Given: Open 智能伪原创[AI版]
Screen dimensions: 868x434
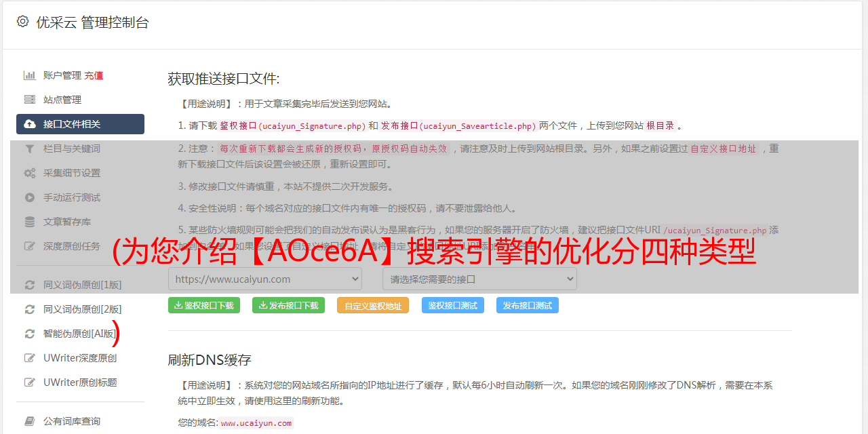Looking at the screenshot, I should [x=80, y=334].
